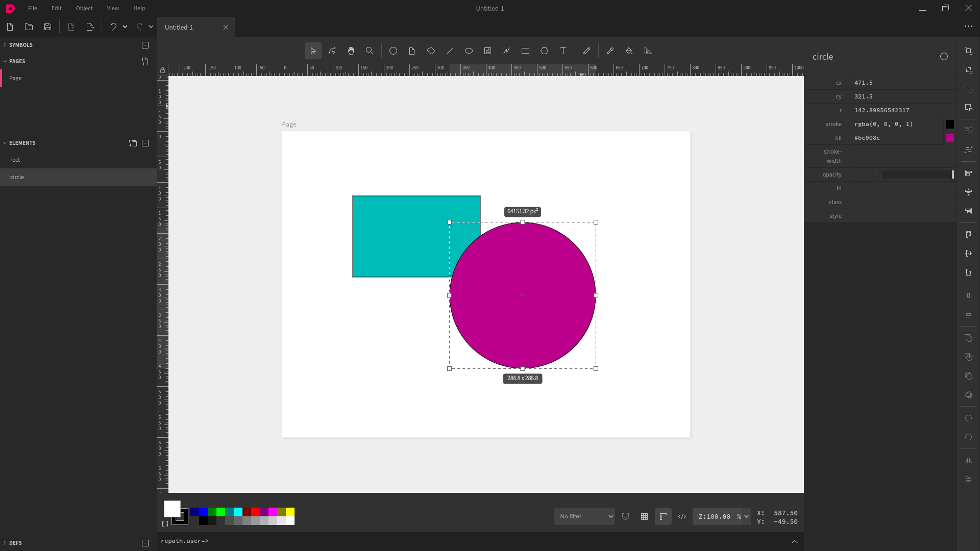
Task: Toggle the grid display button
Action: pyautogui.click(x=644, y=516)
